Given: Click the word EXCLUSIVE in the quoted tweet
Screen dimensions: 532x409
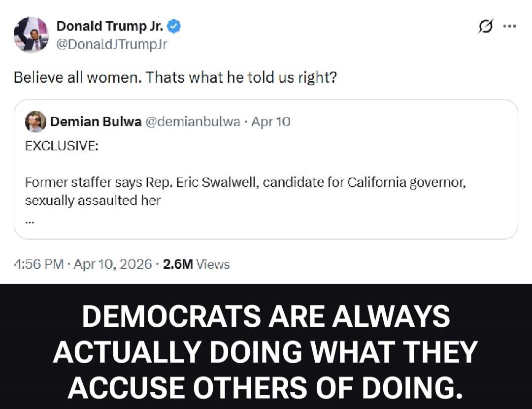Looking at the screenshot, I should pyautogui.click(x=61, y=146).
